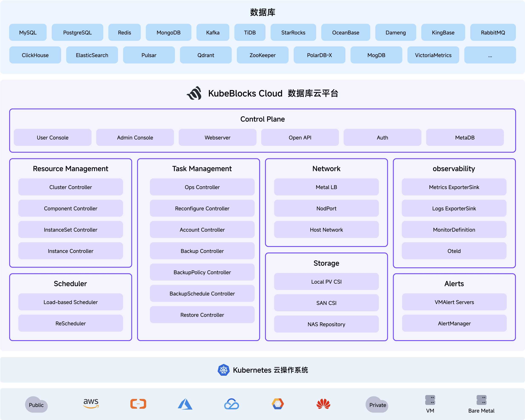525x420 pixels.
Task: Click the Host Network box
Action: point(326,230)
